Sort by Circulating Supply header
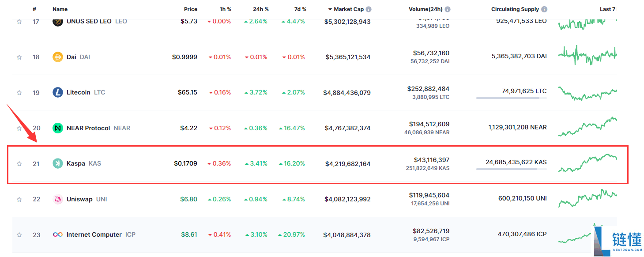 tap(515, 9)
